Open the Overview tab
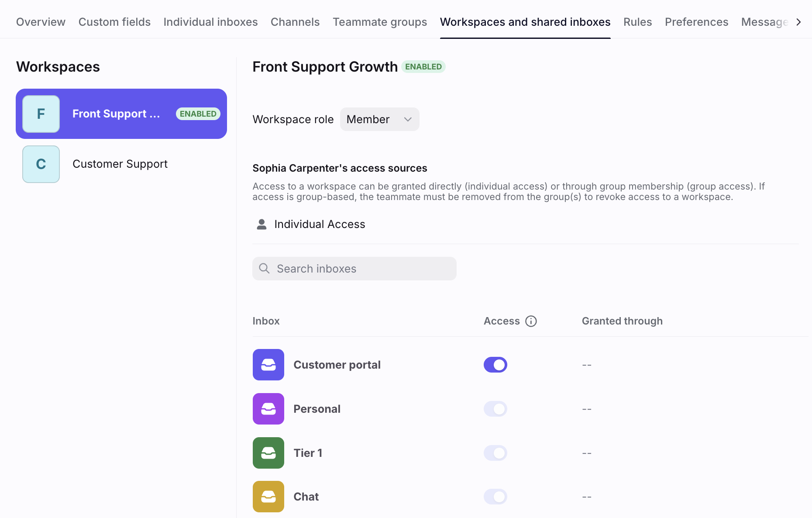 point(41,22)
